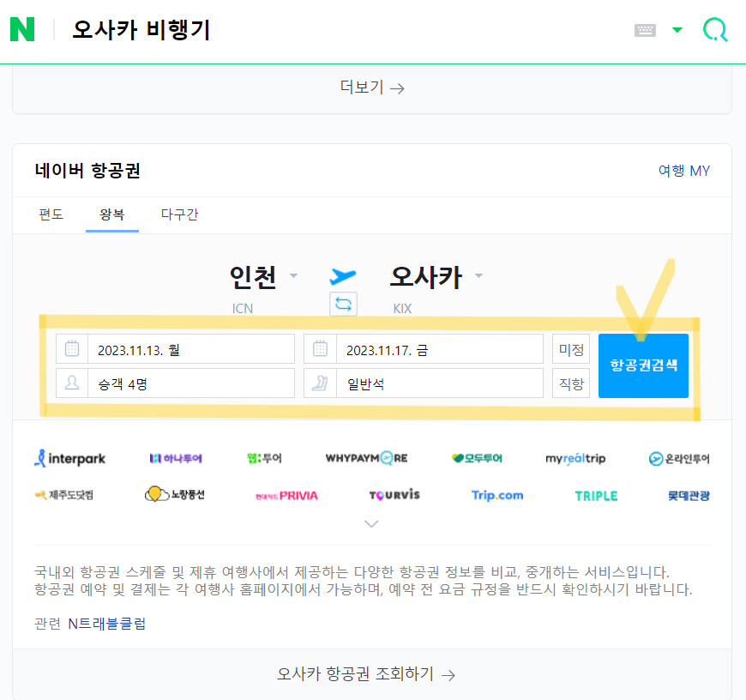Open the N트래블클럽 related link
Viewport: 746px width, 700px height.
106,624
